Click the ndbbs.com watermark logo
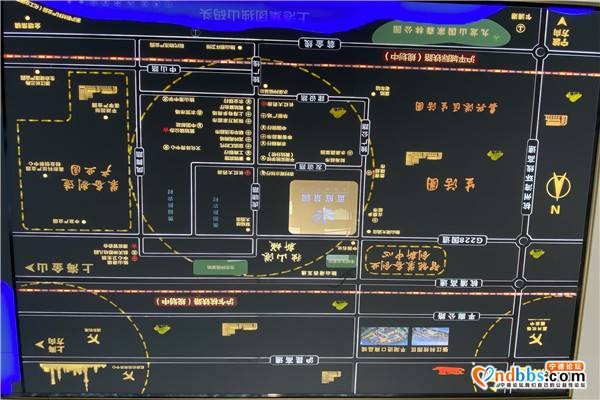Viewport: 600px width, 400px height. pyautogui.click(x=529, y=375)
